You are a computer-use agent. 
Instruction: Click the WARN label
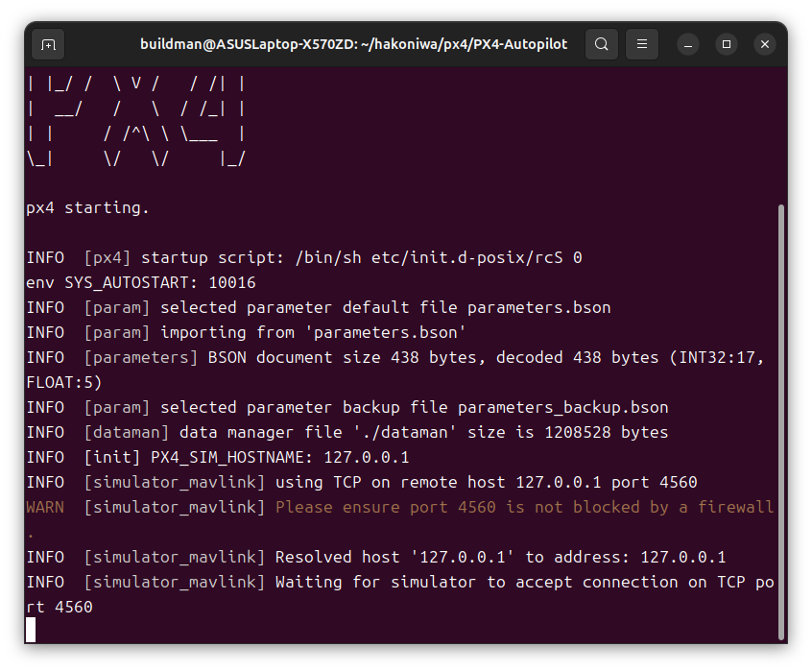45,507
